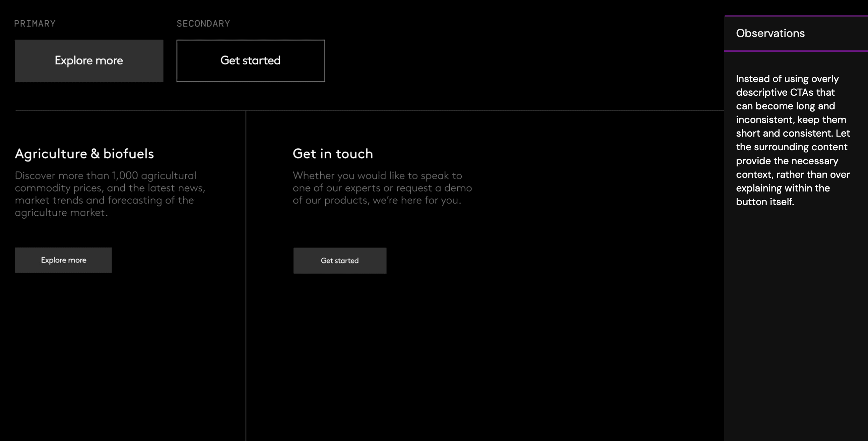Viewport: 868px width, 441px height.
Task: Click the Observations CTA guidance text
Action: [x=792, y=140]
